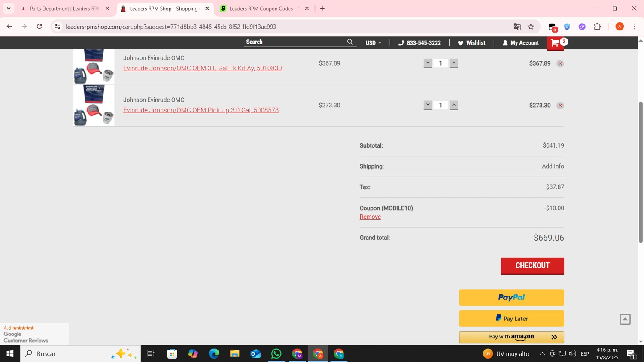
Task: Close the Parts Department tab
Action: 107,9
